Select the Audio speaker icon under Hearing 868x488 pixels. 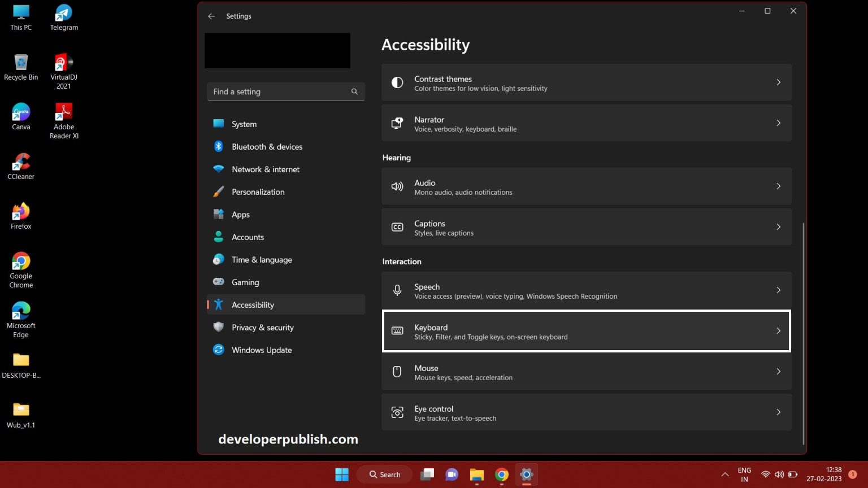coord(397,186)
